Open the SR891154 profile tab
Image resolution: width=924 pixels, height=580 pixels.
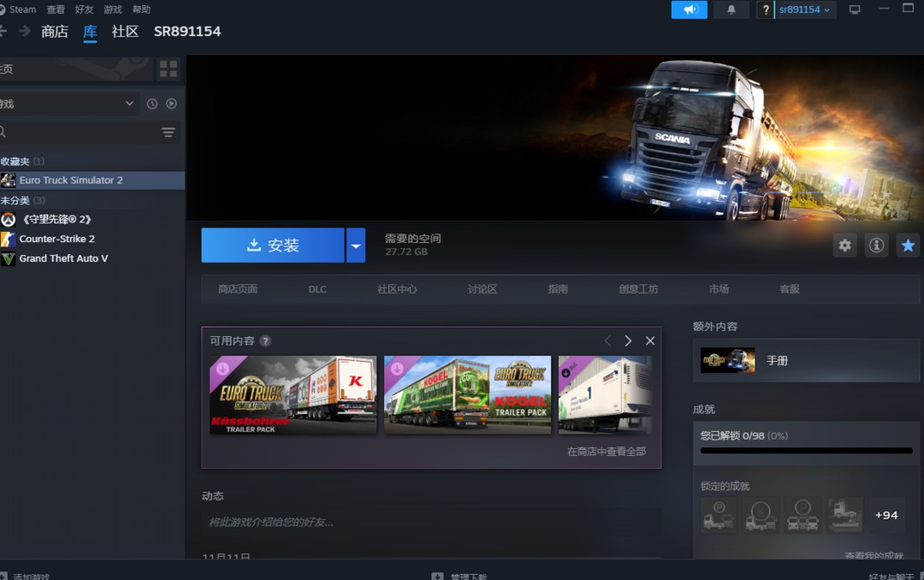coord(187,32)
